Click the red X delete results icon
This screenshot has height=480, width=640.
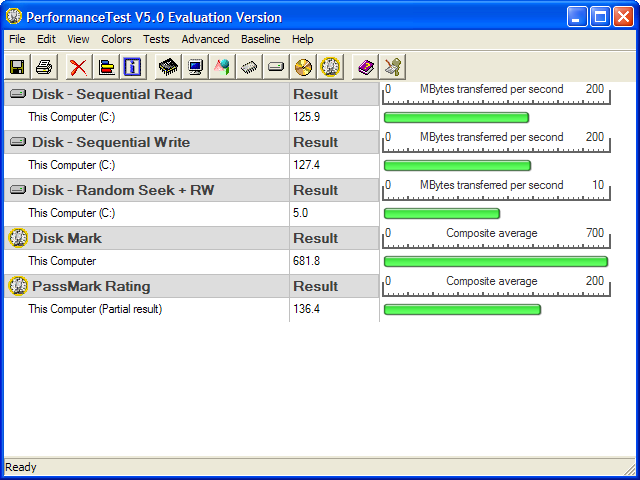[x=79, y=67]
